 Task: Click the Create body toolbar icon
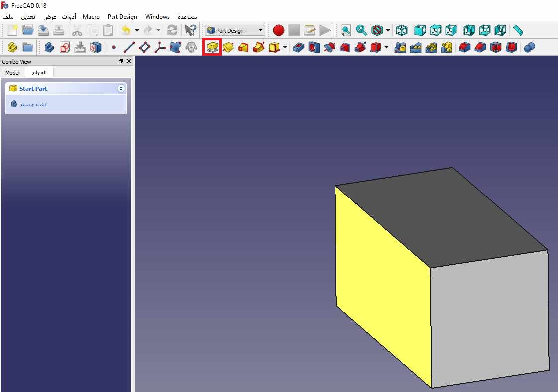point(49,47)
